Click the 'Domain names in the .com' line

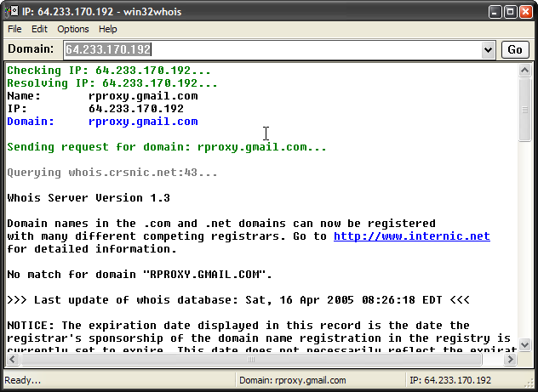click(x=221, y=224)
